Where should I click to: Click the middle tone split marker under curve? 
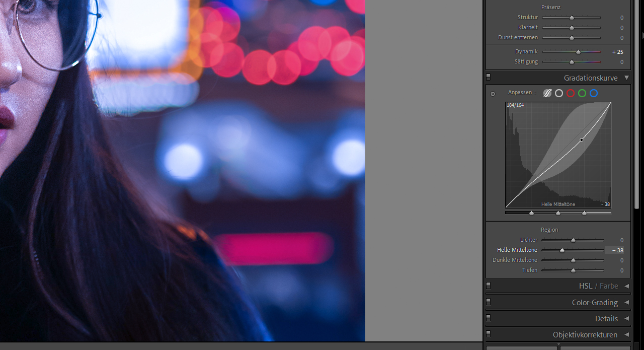coord(558,213)
